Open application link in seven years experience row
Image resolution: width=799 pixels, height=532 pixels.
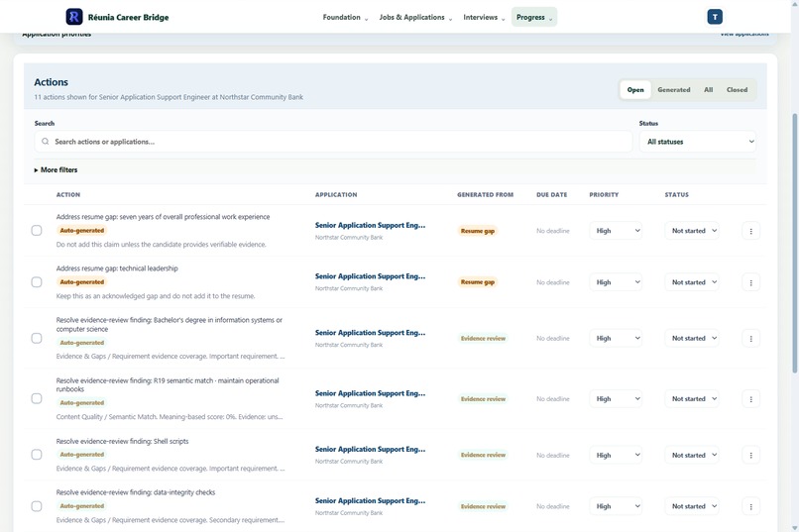pyautogui.click(x=370, y=225)
